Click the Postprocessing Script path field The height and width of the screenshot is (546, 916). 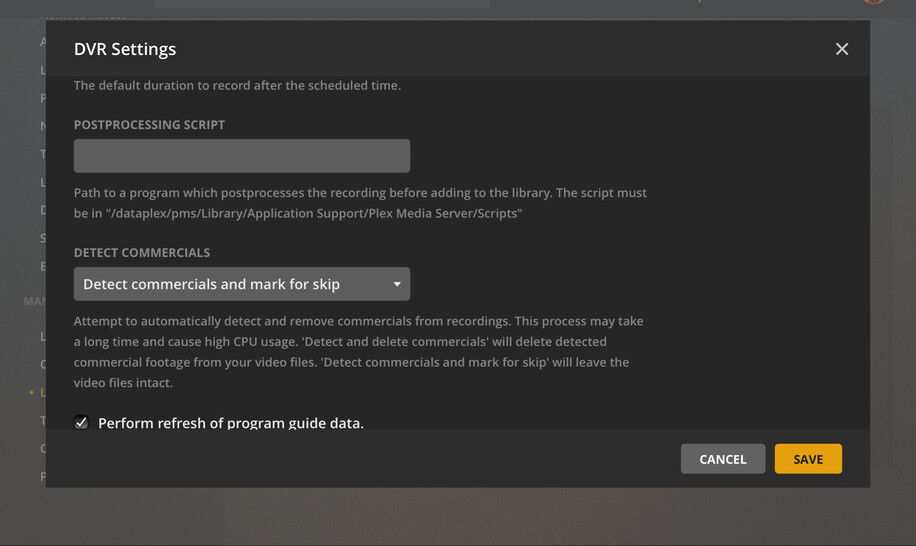242,156
